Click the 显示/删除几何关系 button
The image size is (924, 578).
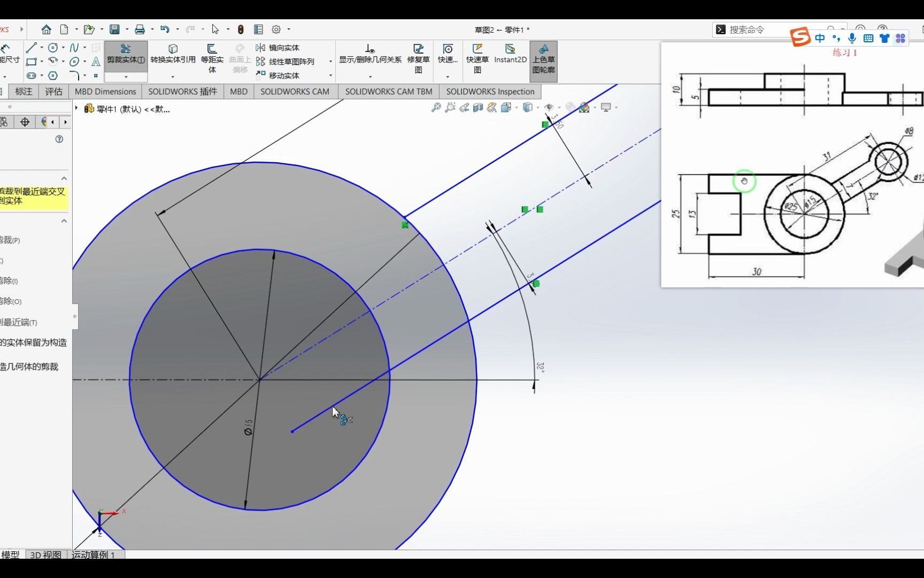coord(369,55)
